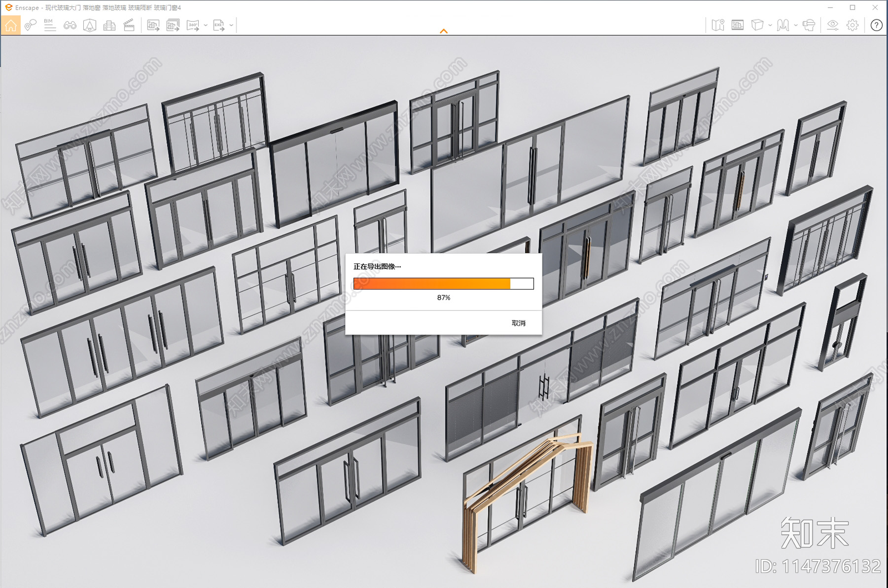Enable virtual reality headset mode

[809, 25]
